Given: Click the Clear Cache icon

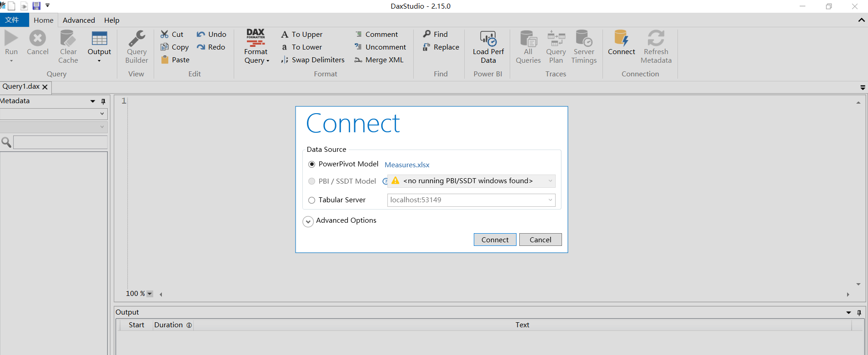Looking at the screenshot, I should [68, 38].
